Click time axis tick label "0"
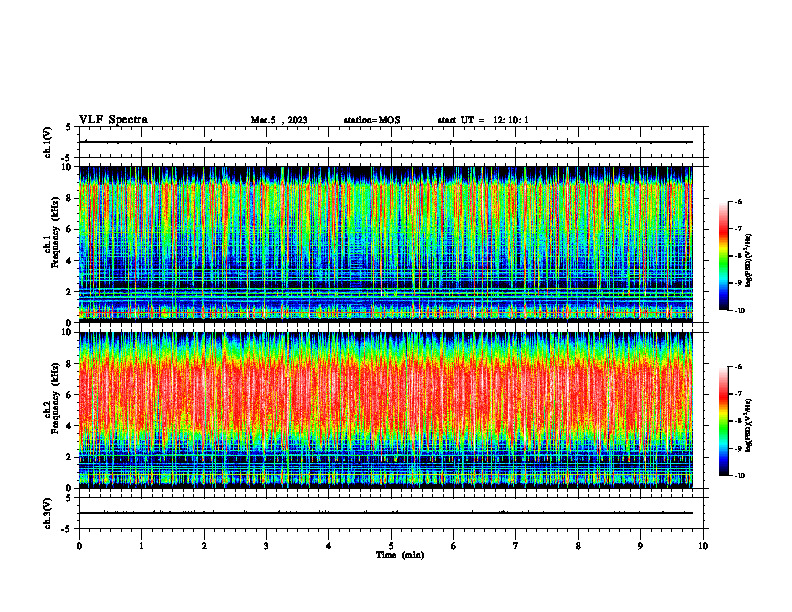792x612 pixels. point(79,546)
